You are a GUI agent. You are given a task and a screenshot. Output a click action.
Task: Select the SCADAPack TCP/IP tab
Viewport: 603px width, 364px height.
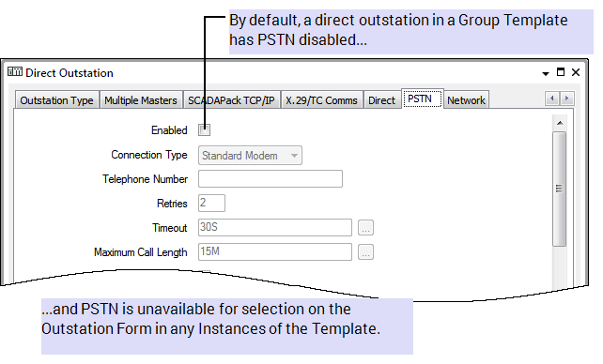tap(231, 100)
